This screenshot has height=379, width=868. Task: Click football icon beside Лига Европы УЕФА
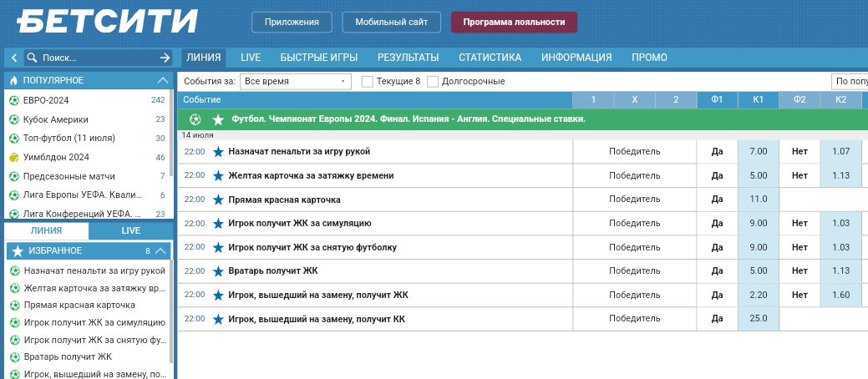click(x=14, y=195)
